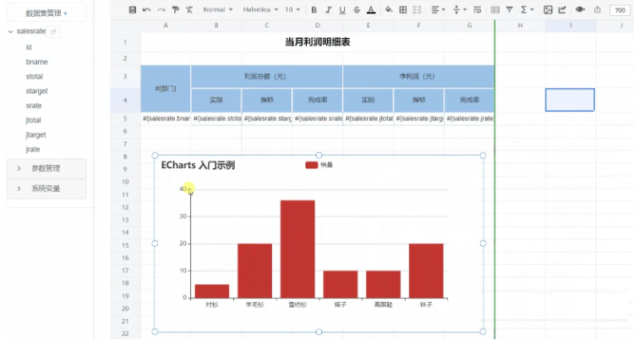Open the text color picker

pos(371,10)
